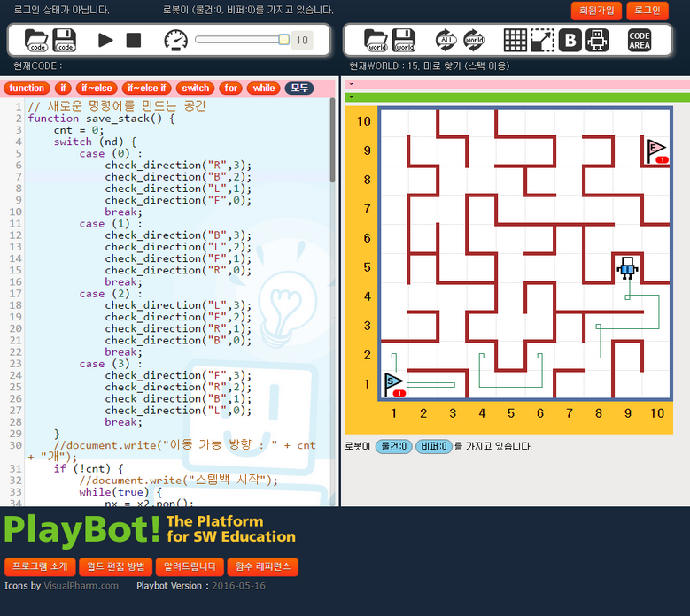
Task: Click code line 'switch (nd) {'
Action: coord(95,142)
